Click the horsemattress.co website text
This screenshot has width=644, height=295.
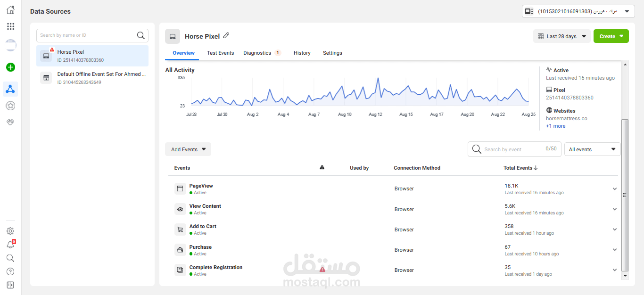coord(567,118)
